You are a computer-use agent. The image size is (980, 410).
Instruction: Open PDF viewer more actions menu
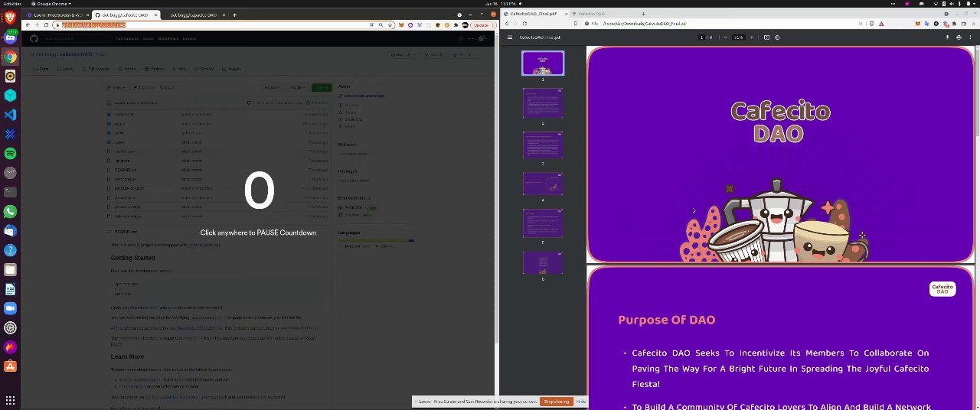970,37
